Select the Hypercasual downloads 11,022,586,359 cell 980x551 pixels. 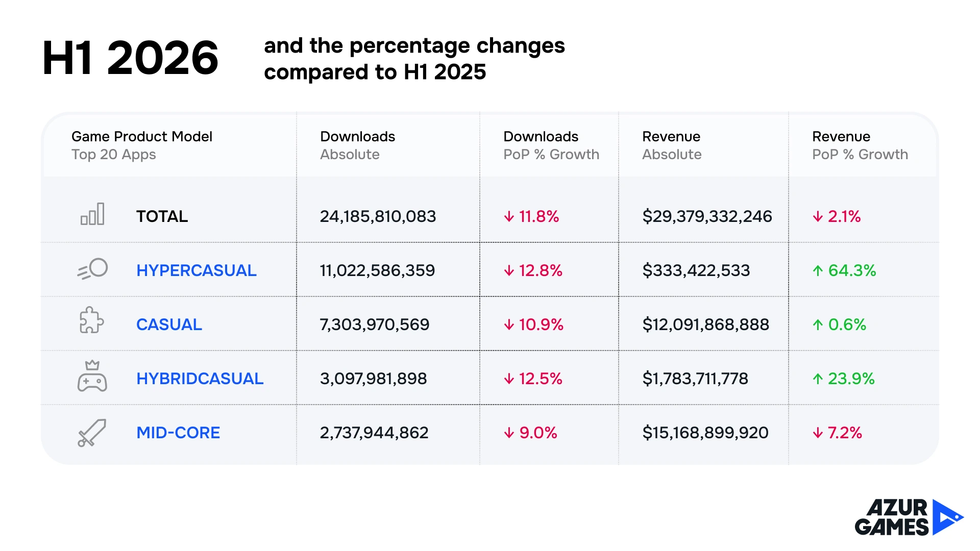pyautogui.click(x=377, y=270)
